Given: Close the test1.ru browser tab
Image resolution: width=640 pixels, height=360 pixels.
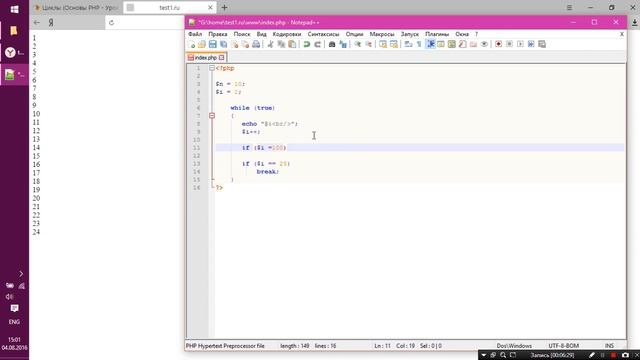Looking at the screenshot, I should 210,7.
